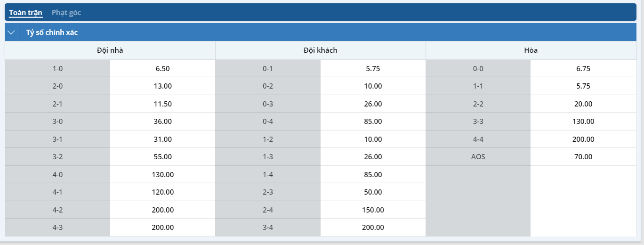Pick 3-4 away score at 200.00
This screenshot has width=644, height=245.
click(373, 228)
